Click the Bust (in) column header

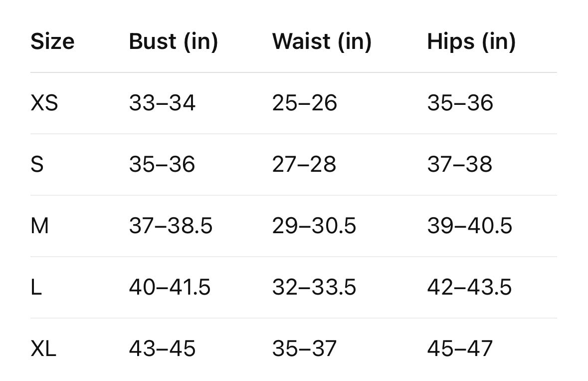[173, 41]
